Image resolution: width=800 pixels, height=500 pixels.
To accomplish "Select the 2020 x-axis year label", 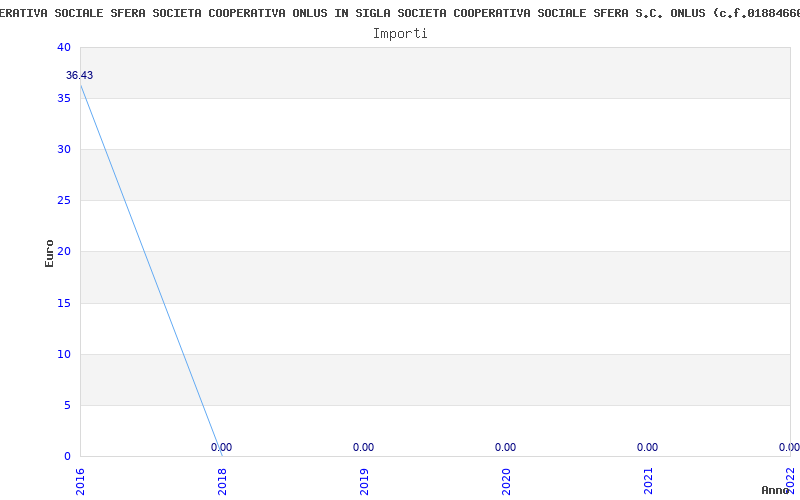I will (x=506, y=482).
